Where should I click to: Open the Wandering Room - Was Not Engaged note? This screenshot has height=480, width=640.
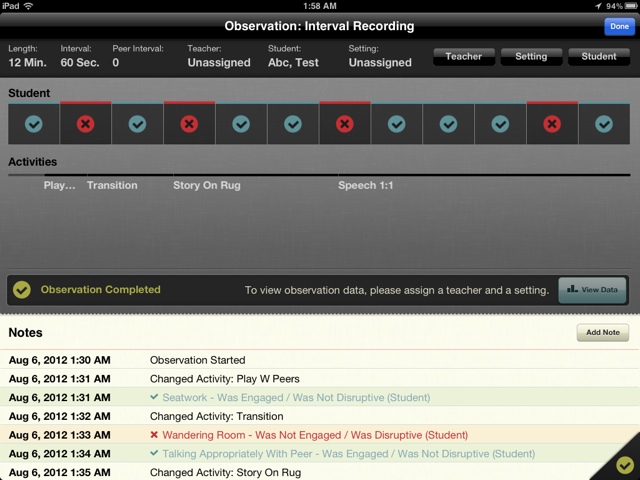pyautogui.click(x=320, y=435)
